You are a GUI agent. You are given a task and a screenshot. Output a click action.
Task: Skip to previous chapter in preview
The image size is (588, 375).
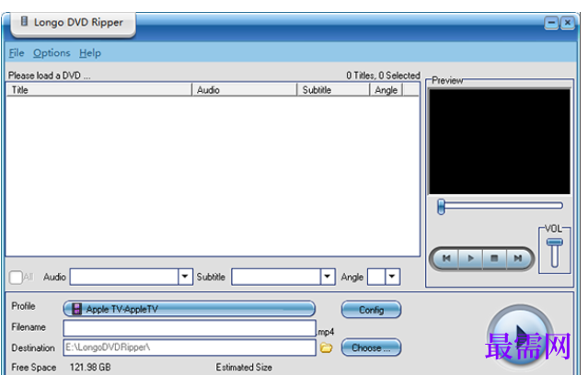point(446,258)
